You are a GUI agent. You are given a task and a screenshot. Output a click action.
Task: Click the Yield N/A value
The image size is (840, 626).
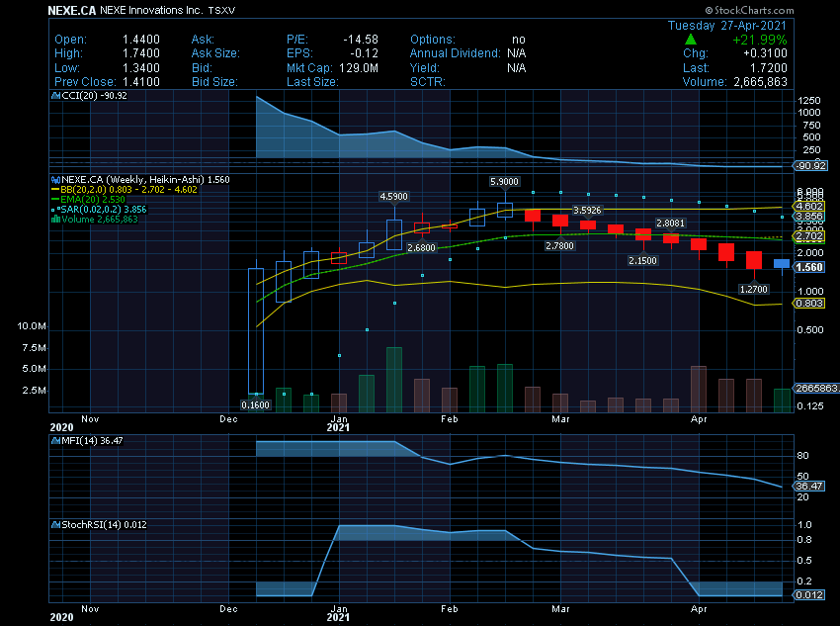[517, 68]
